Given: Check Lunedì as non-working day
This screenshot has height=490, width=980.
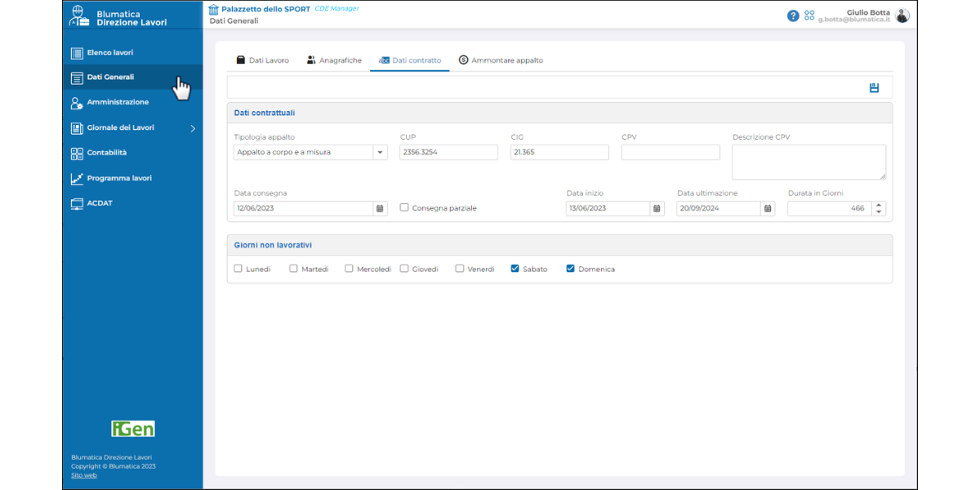Looking at the screenshot, I should [238, 269].
